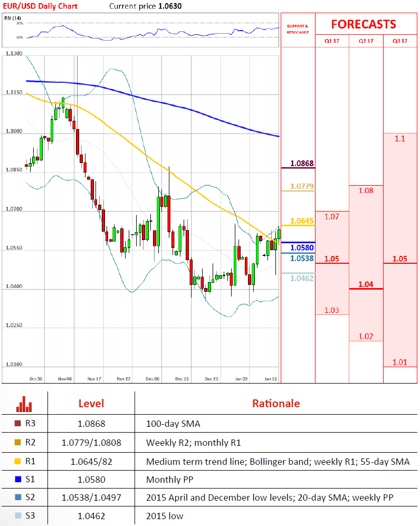Screen dimensions: 420x526
Task: Click the 1.0580 label in the support & resistance strip
Action: point(302,247)
